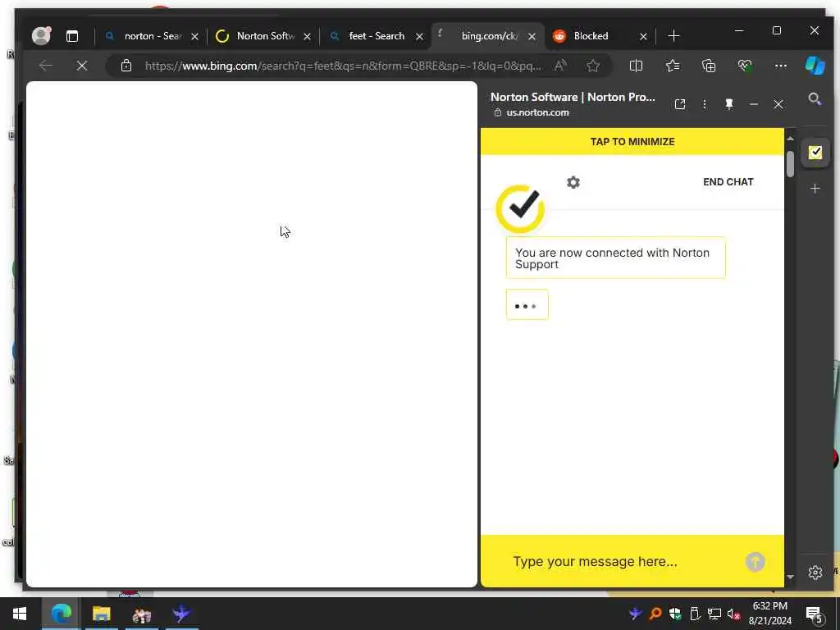Open Windows Start menu
This screenshot has height=630, width=840.
click(20, 614)
